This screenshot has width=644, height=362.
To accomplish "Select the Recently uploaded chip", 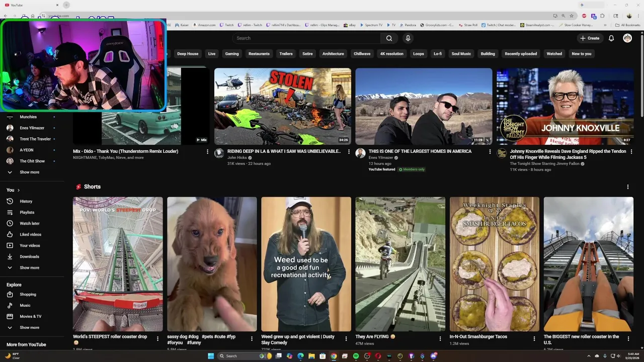I will coord(521,54).
